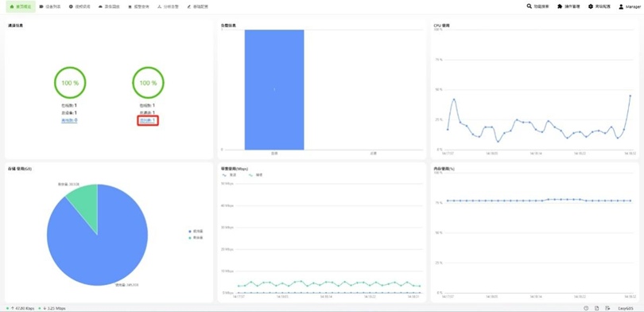Click the blue bar in the load chart
The image size is (644, 312).
(274, 90)
